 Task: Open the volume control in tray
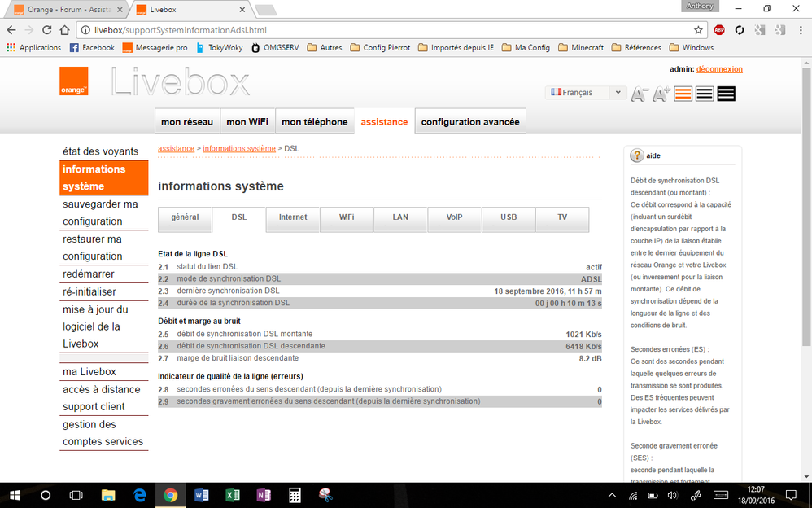(x=672, y=496)
